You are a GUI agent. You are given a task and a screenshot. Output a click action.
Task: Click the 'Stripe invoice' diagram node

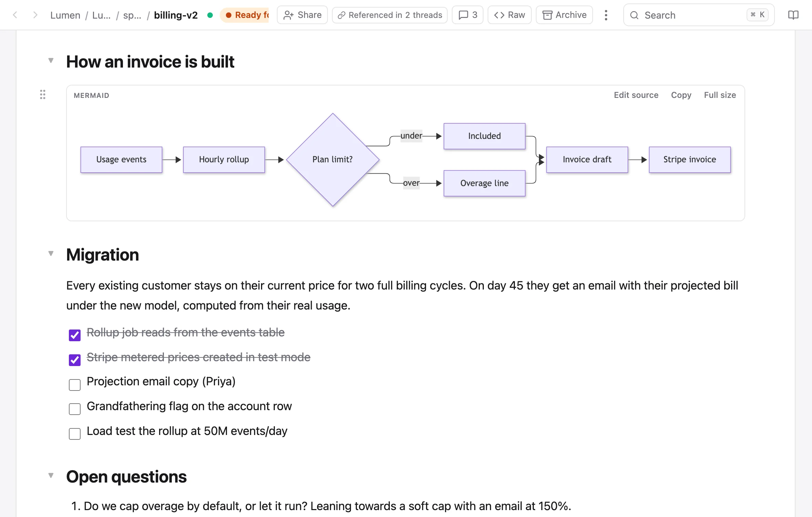coord(690,160)
